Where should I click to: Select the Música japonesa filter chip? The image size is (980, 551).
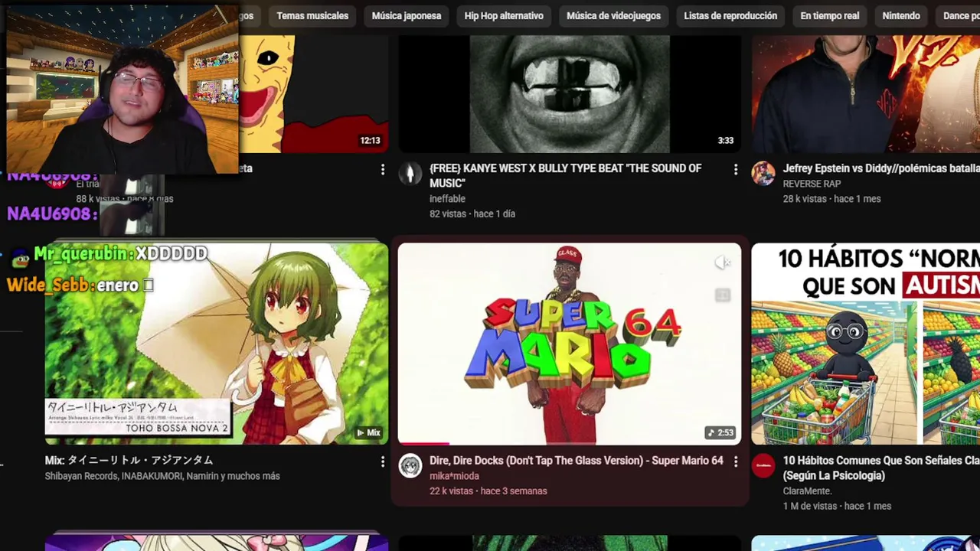[x=407, y=15]
